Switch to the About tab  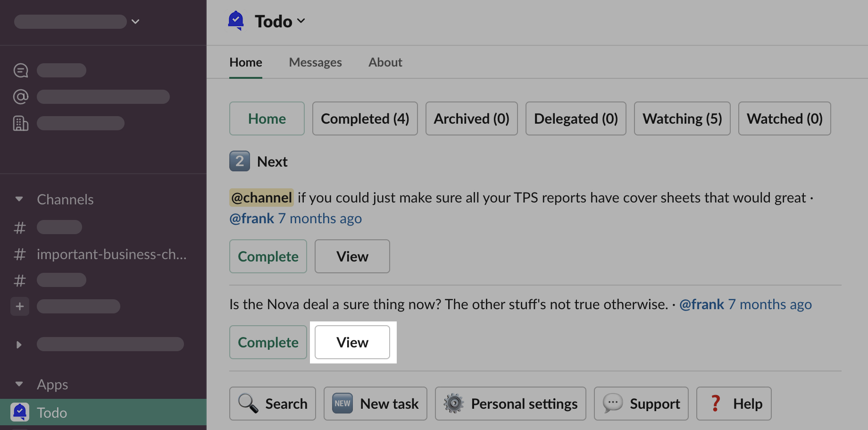pyautogui.click(x=385, y=62)
